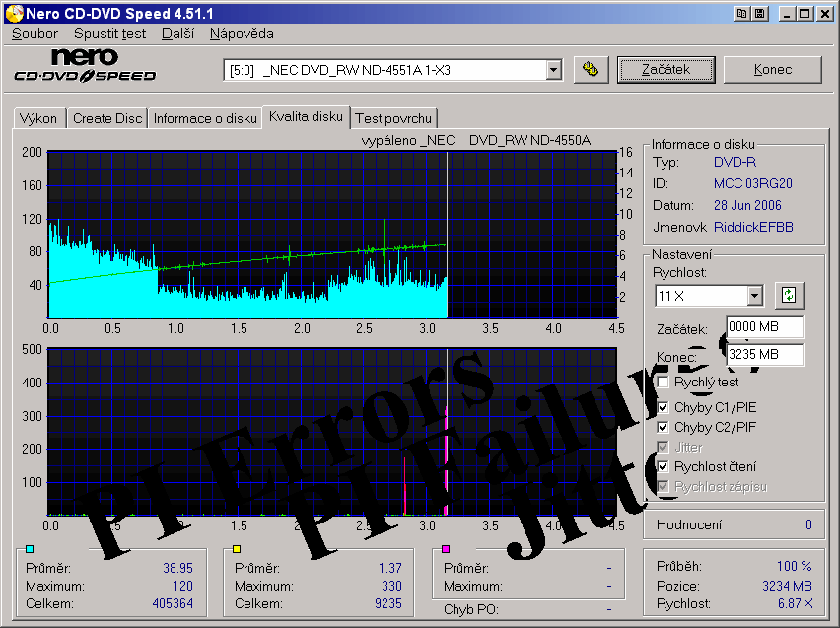Open the 11 X speed dropdown
The width and height of the screenshot is (840, 628).
click(x=755, y=296)
